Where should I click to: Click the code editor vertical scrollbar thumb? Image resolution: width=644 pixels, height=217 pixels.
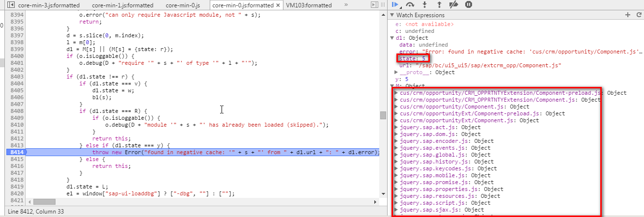pos(383,115)
